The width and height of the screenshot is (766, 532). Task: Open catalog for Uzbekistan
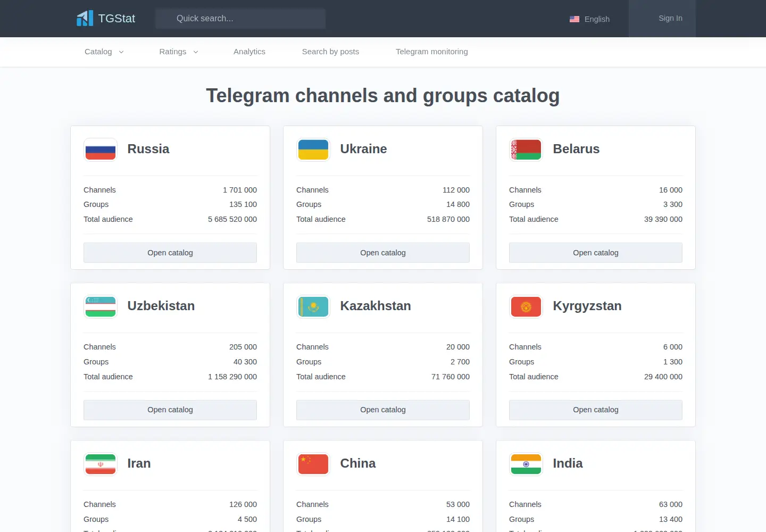click(170, 410)
